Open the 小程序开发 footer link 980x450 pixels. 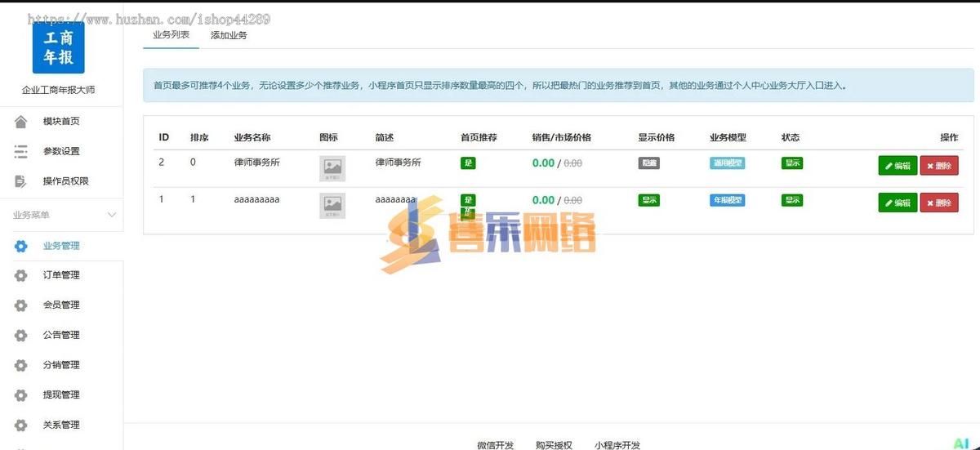(617, 445)
